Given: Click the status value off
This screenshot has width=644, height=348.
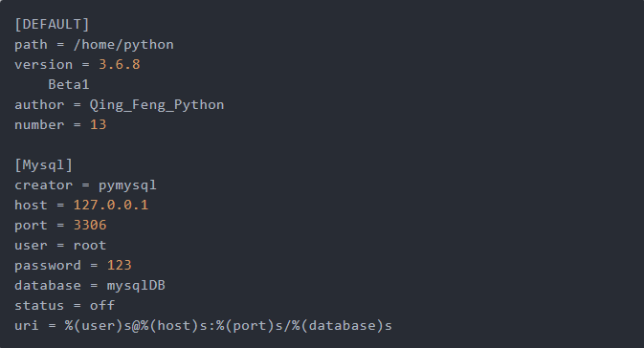Looking at the screenshot, I should (102, 305).
